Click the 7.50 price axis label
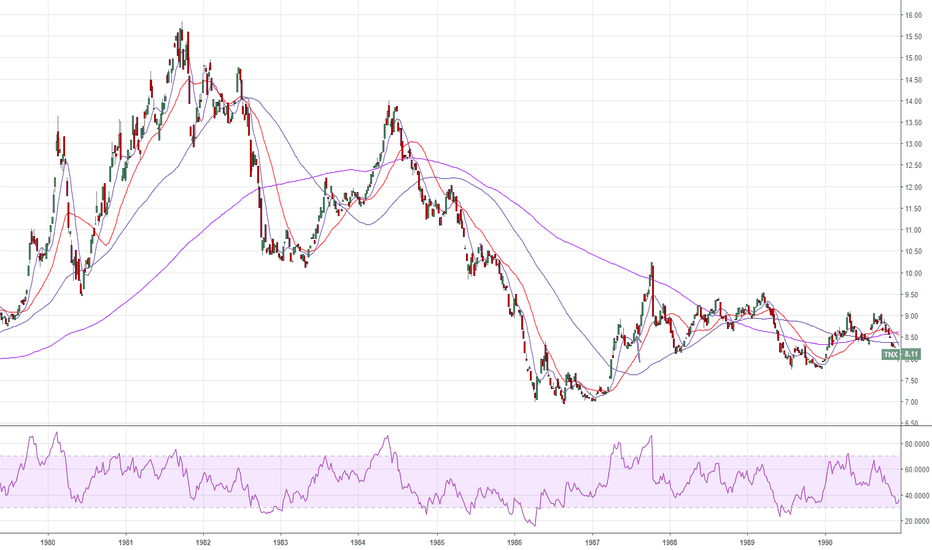 [914, 381]
